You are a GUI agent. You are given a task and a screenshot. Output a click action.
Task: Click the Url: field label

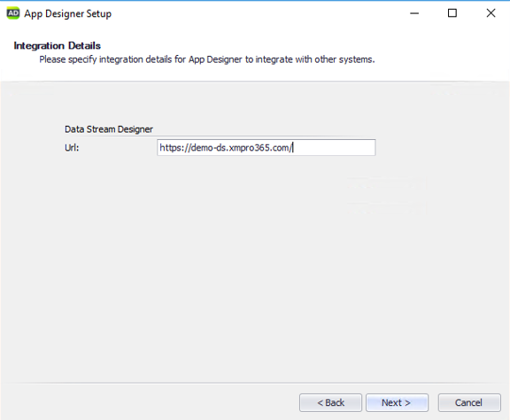[x=72, y=148]
